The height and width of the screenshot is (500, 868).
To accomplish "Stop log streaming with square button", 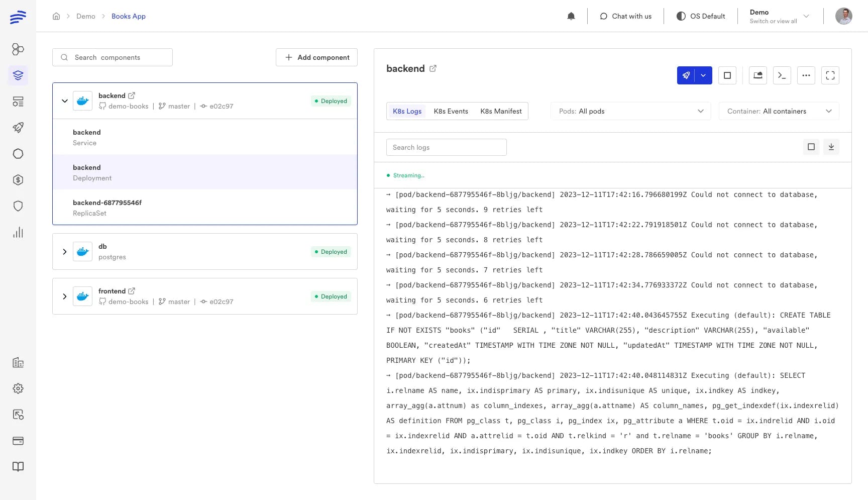I will click(x=811, y=147).
